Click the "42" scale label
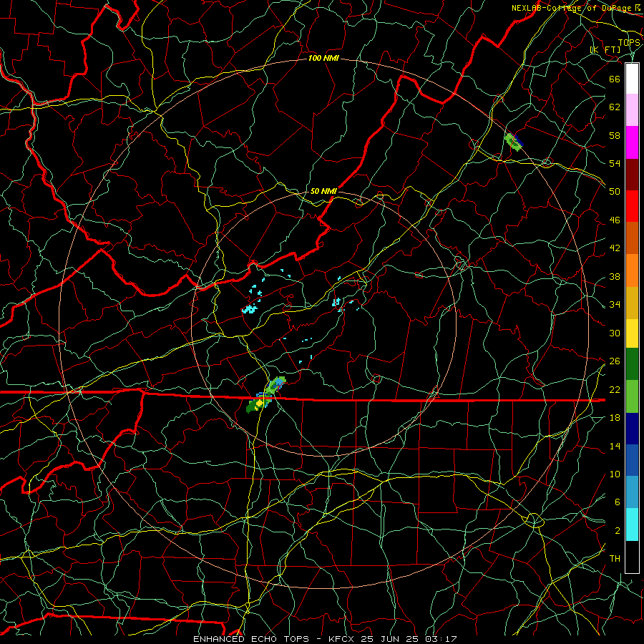 click(x=615, y=248)
